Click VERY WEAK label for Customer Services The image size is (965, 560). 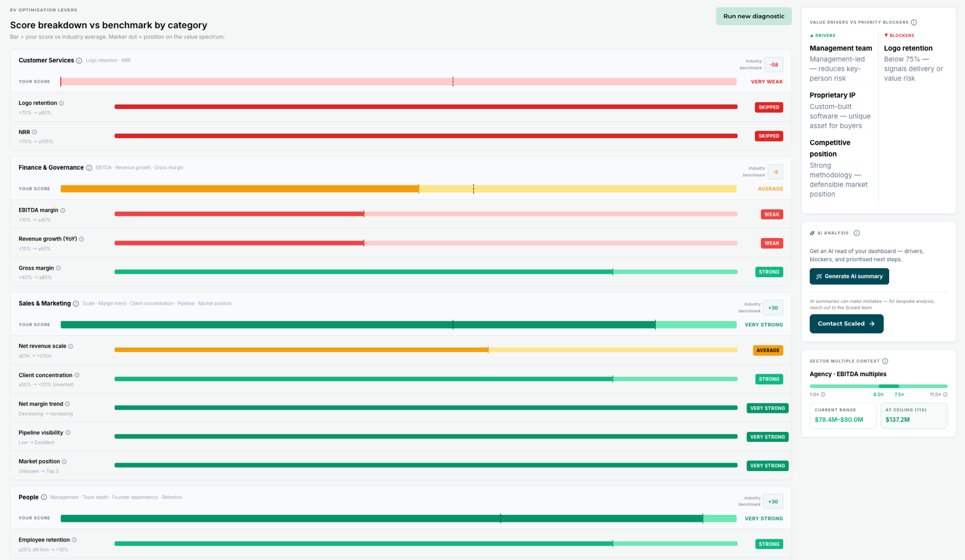click(766, 82)
